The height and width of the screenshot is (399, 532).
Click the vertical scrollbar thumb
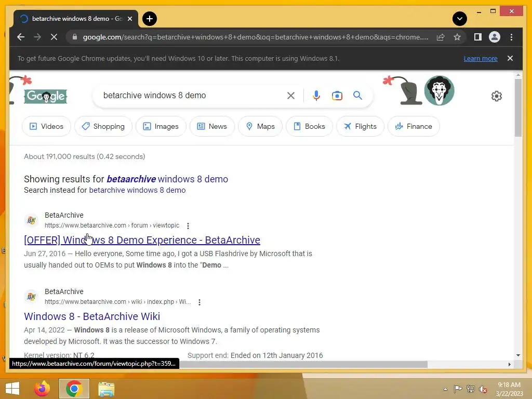coord(518,107)
